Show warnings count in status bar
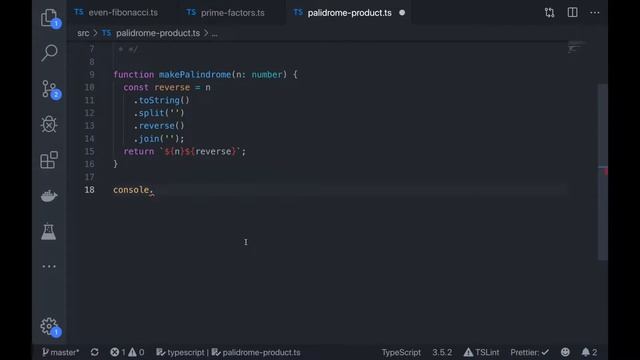 pos(136,352)
